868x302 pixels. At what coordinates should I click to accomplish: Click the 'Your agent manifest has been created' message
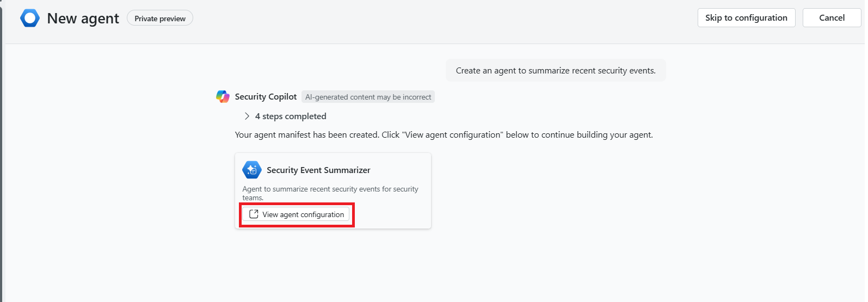444,135
